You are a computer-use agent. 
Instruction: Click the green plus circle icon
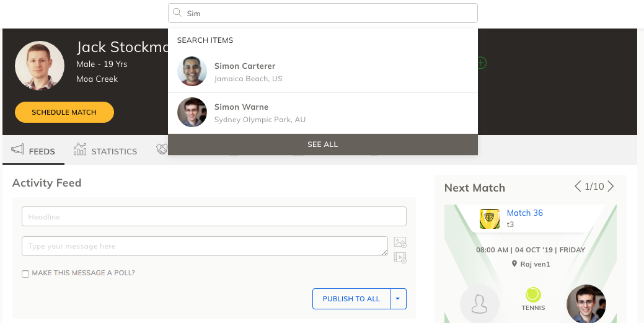[x=482, y=63]
